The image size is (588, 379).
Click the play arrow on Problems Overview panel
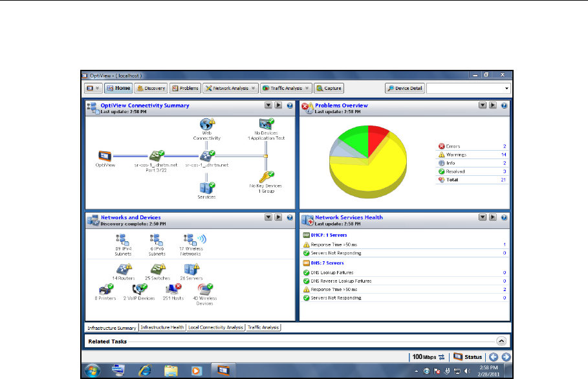tap(493, 105)
